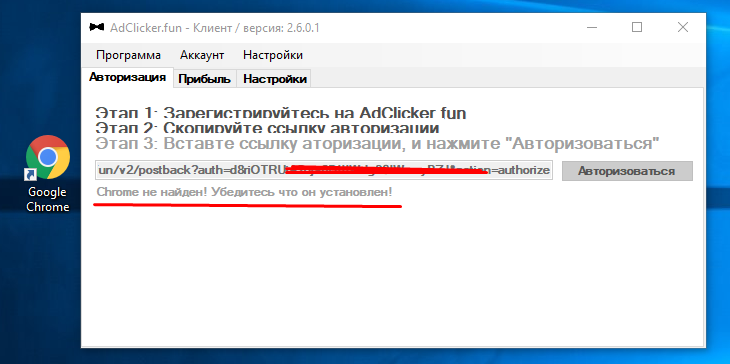Click the AdClicker bow-tie title bar icon
Image resolution: width=730 pixels, height=364 pixels.
pyautogui.click(x=96, y=27)
